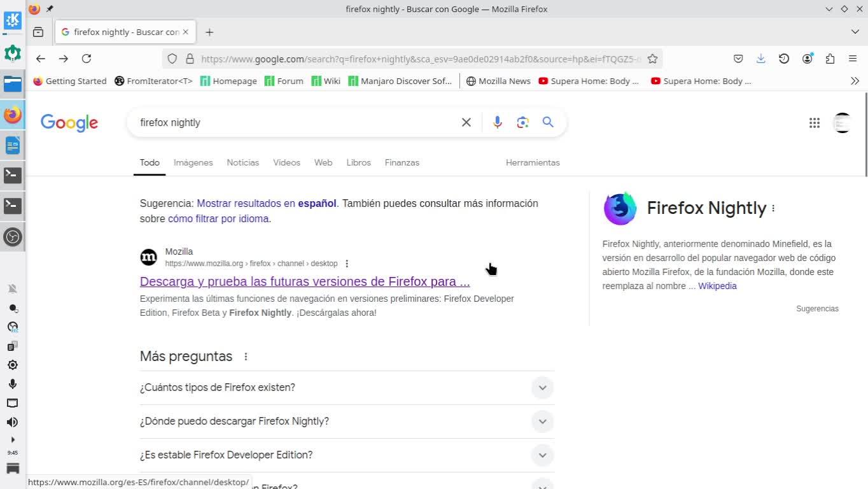
Task: Focus the Firefox address bar URL
Action: pyautogui.click(x=421, y=59)
